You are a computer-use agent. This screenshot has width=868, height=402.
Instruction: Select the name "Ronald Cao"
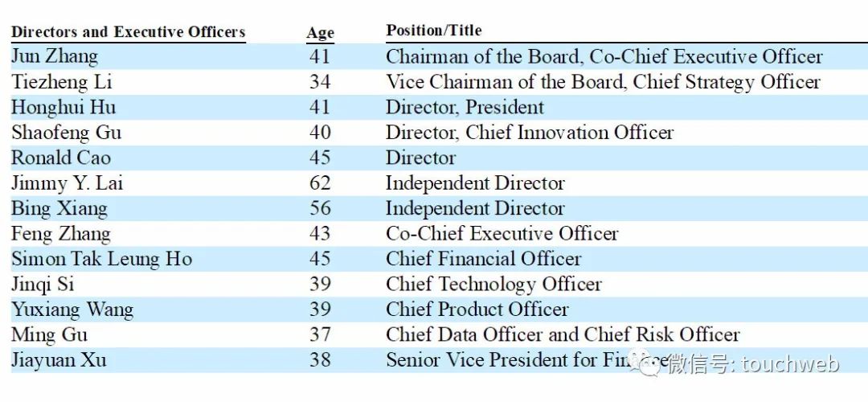click(x=61, y=158)
